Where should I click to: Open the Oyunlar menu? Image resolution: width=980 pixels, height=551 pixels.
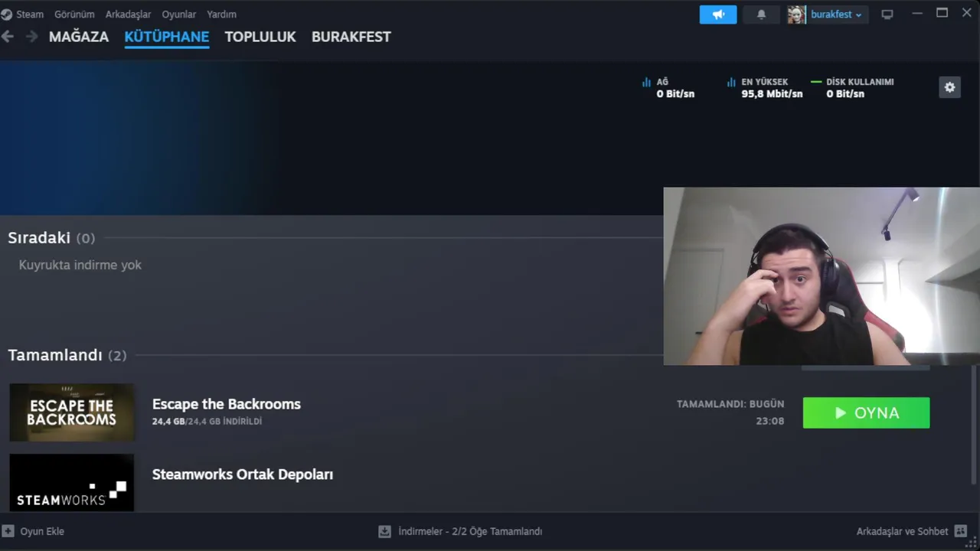click(179, 14)
